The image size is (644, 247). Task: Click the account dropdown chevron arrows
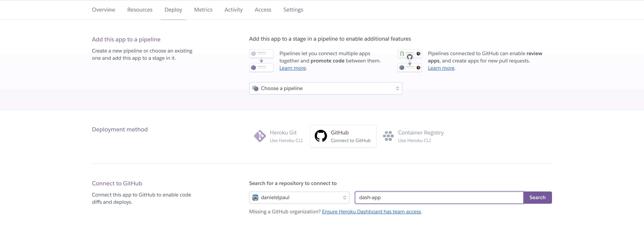click(x=344, y=198)
